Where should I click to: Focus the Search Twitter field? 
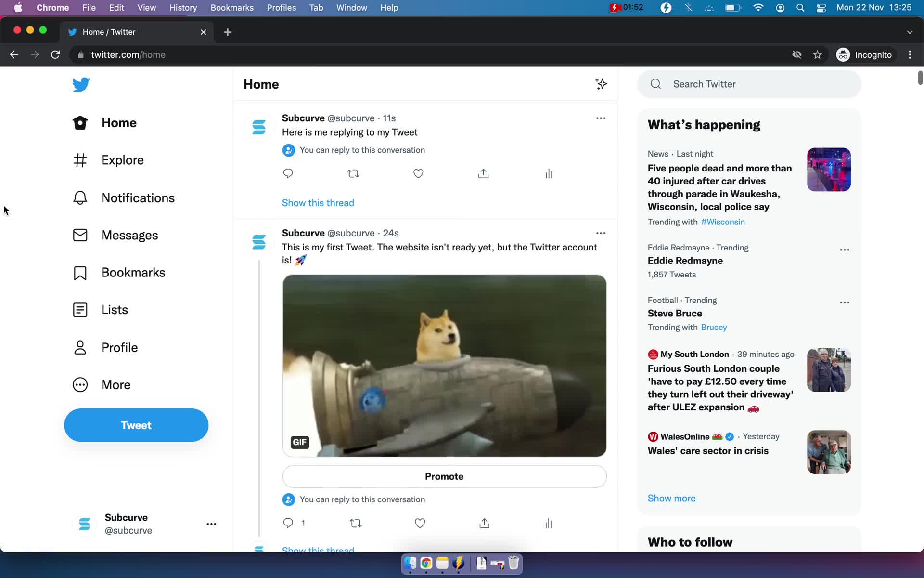[x=749, y=84]
